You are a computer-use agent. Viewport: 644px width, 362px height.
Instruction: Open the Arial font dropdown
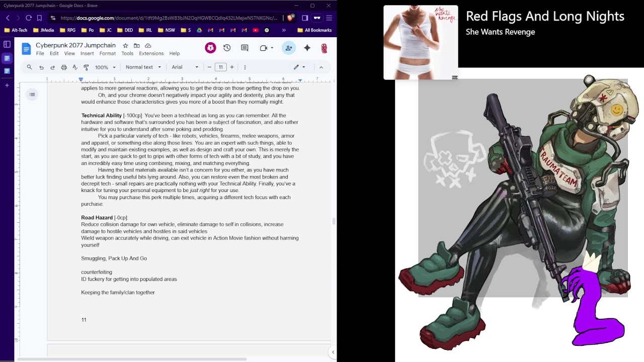185,67
